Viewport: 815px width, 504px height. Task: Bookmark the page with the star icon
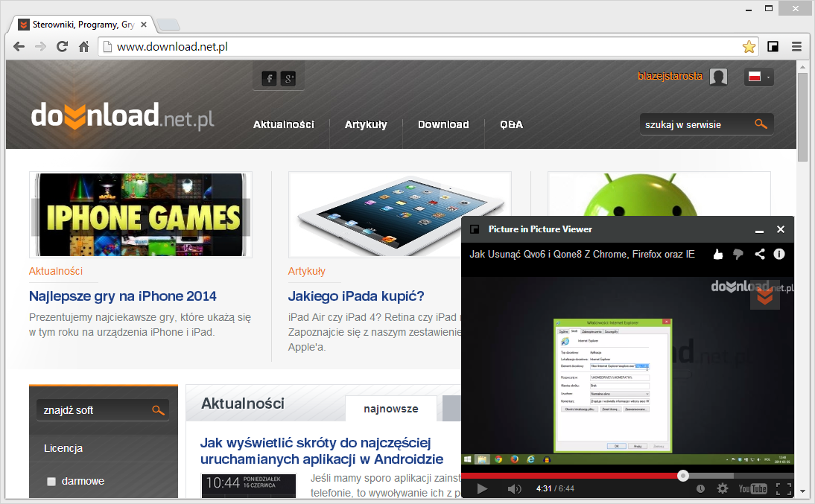point(749,47)
